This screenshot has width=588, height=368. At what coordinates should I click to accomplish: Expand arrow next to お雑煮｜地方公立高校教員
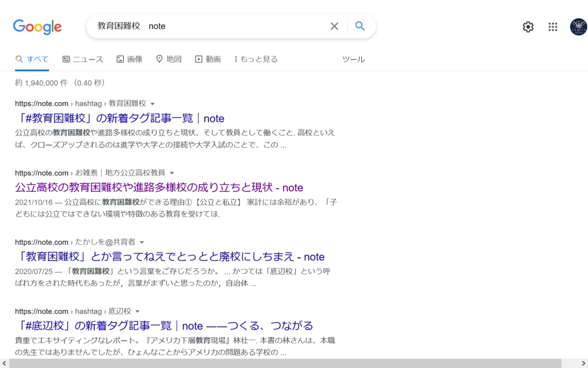[x=171, y=173]
